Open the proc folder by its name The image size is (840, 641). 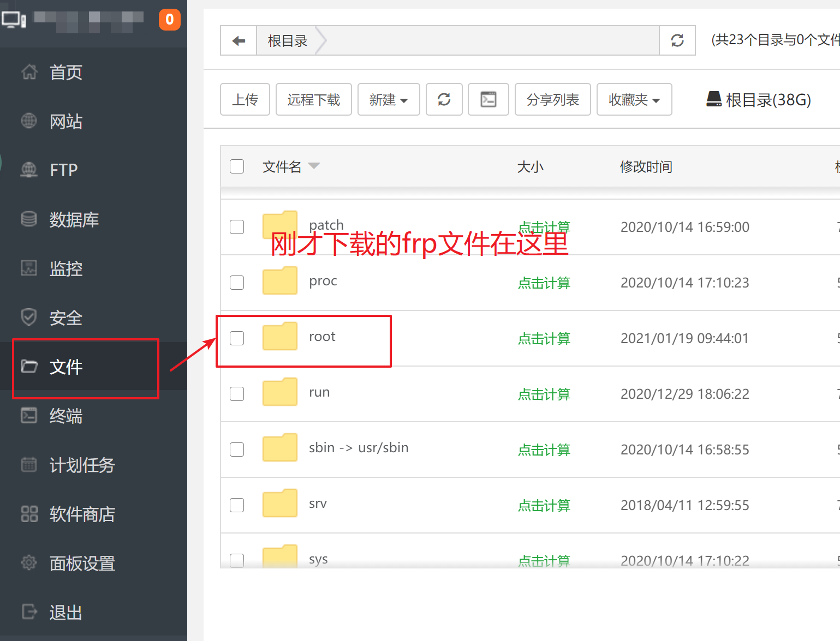point(323,281)
